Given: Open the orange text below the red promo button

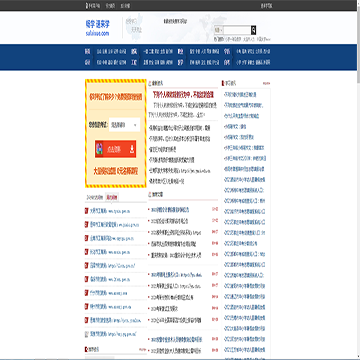Looking at the screenshot, I should pyautogui.click(x=115, y=171).
